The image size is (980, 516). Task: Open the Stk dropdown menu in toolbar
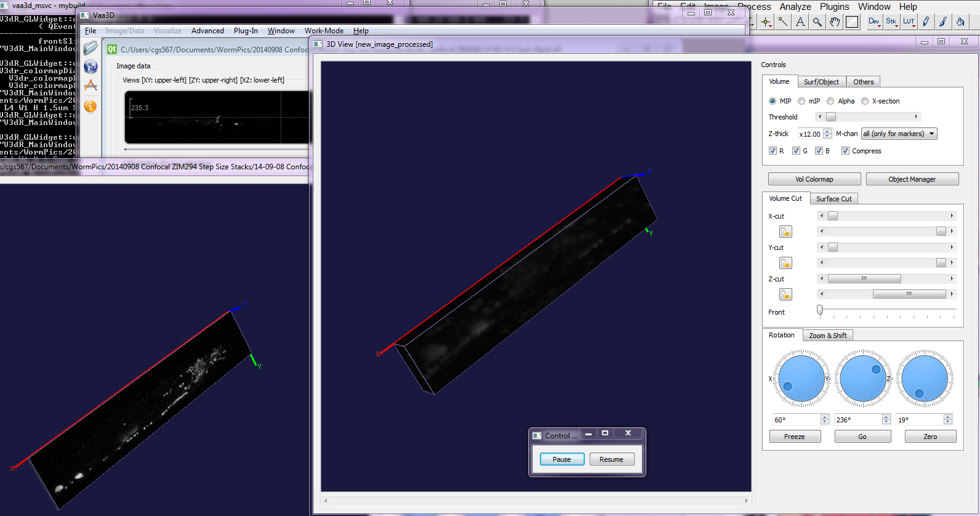coord(891,22)
